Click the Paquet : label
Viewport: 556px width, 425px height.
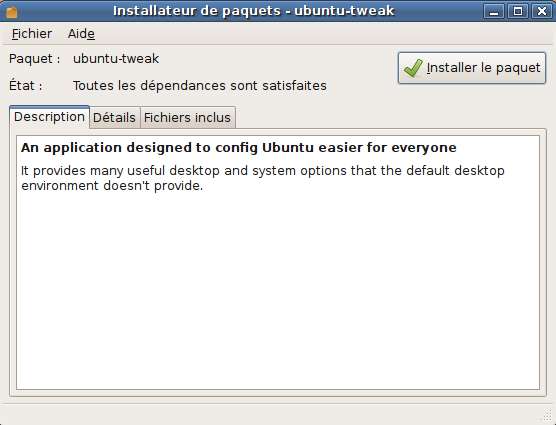[35, 58]
